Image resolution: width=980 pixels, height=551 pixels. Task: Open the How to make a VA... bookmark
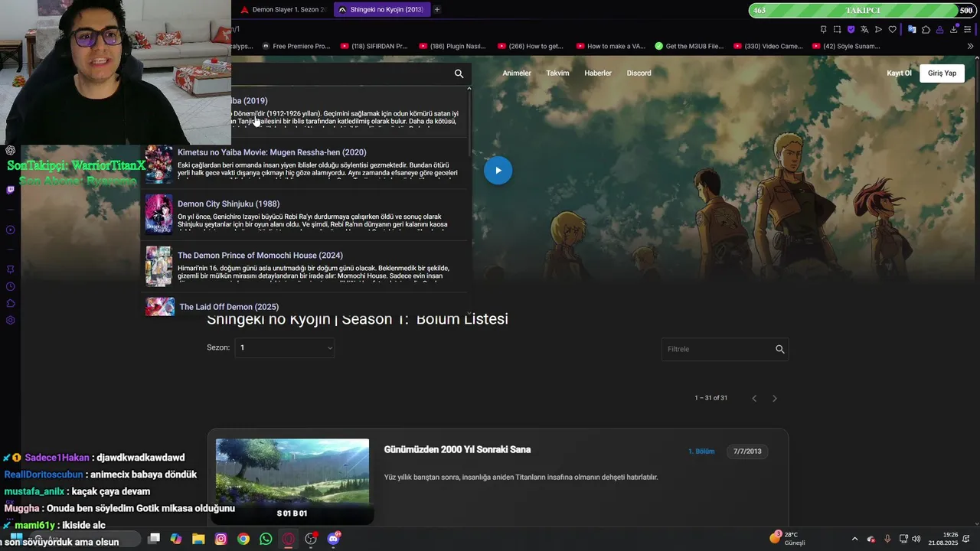click(x=610, y=46)
